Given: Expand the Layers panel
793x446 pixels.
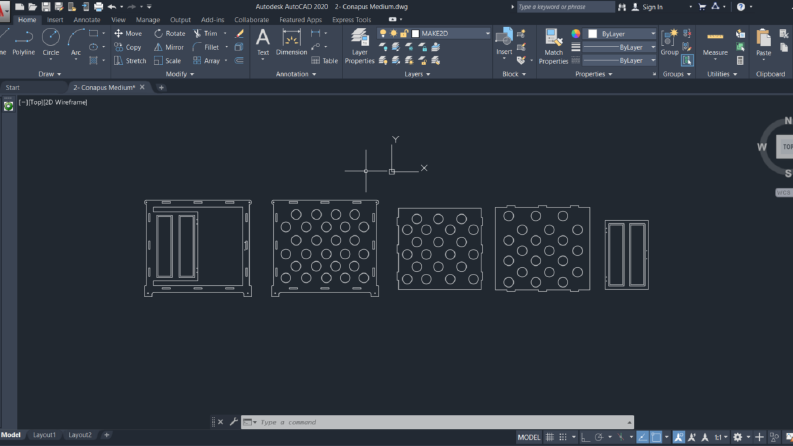Looking at the screenshot, I should point(417,74).
